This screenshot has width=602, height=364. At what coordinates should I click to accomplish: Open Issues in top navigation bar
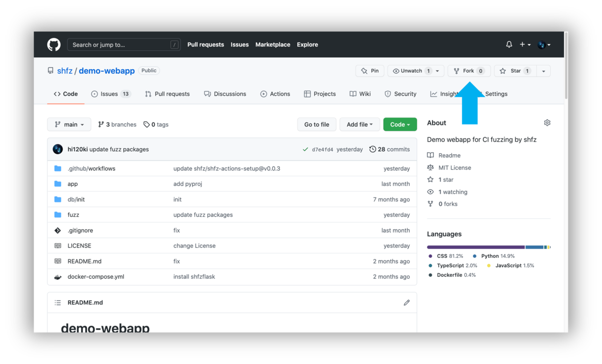[x=239, y=45]
